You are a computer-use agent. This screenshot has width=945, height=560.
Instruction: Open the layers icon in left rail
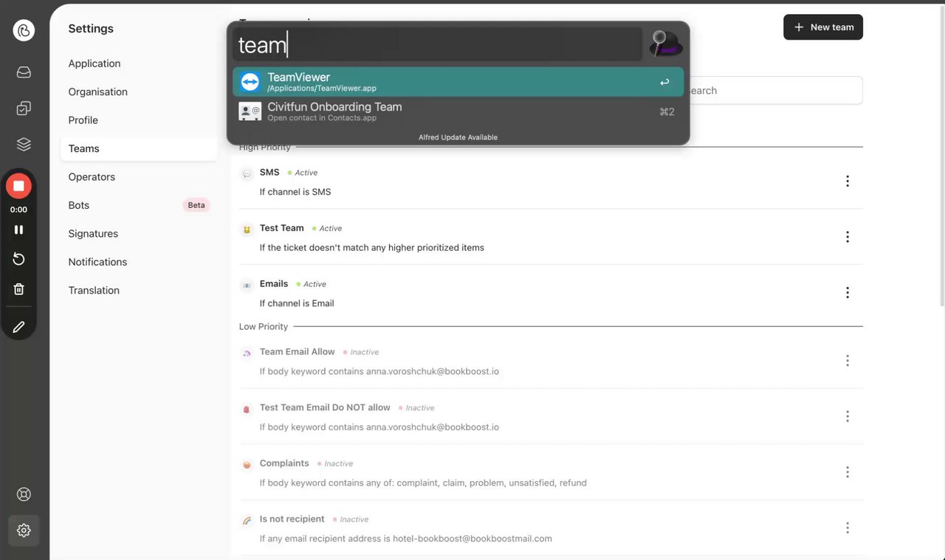[24, 145]
